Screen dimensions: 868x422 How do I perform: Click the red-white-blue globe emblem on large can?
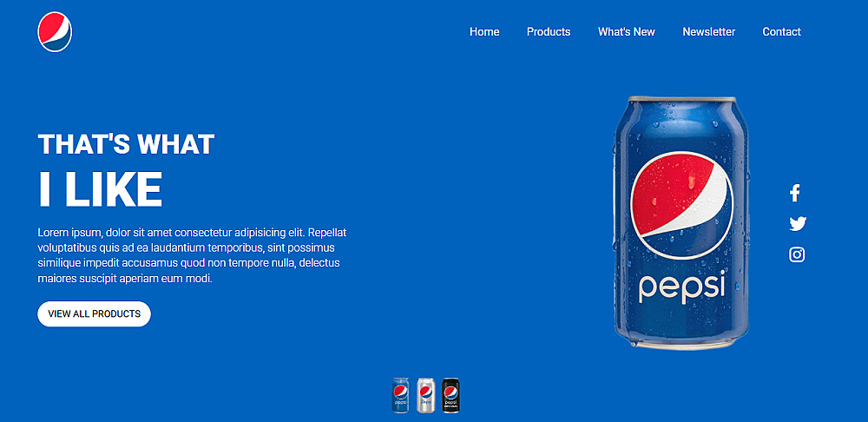(681, 206)
